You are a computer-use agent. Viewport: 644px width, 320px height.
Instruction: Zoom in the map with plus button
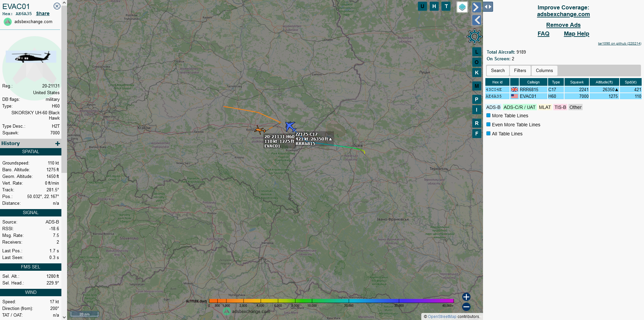click(x=466, y=297)
